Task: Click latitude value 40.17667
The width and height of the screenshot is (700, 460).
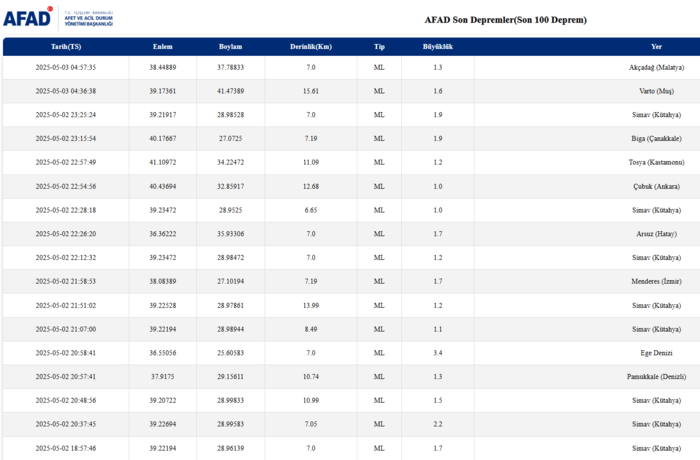Action: [x=162, y=138]
